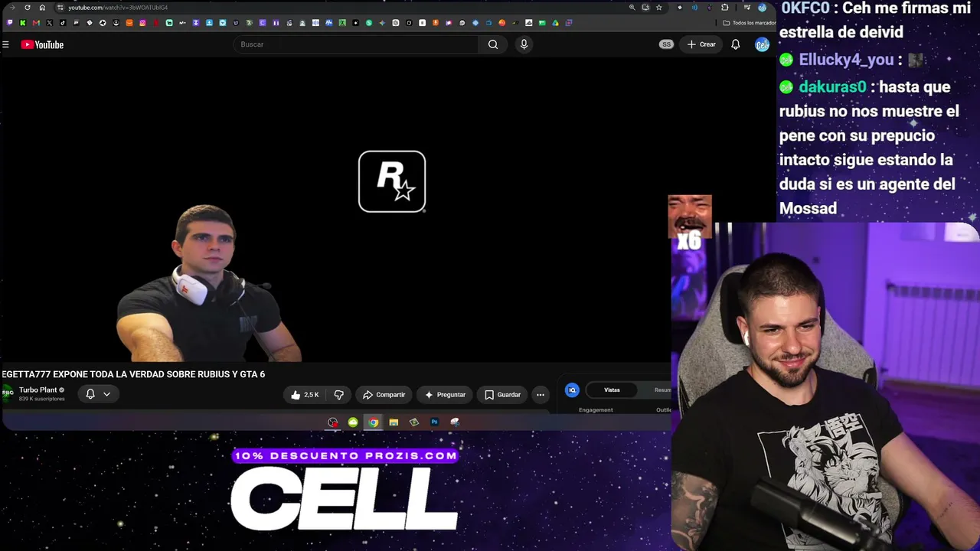
Task: Switch to Chrome in the taskbar
Action: [373, 422]
